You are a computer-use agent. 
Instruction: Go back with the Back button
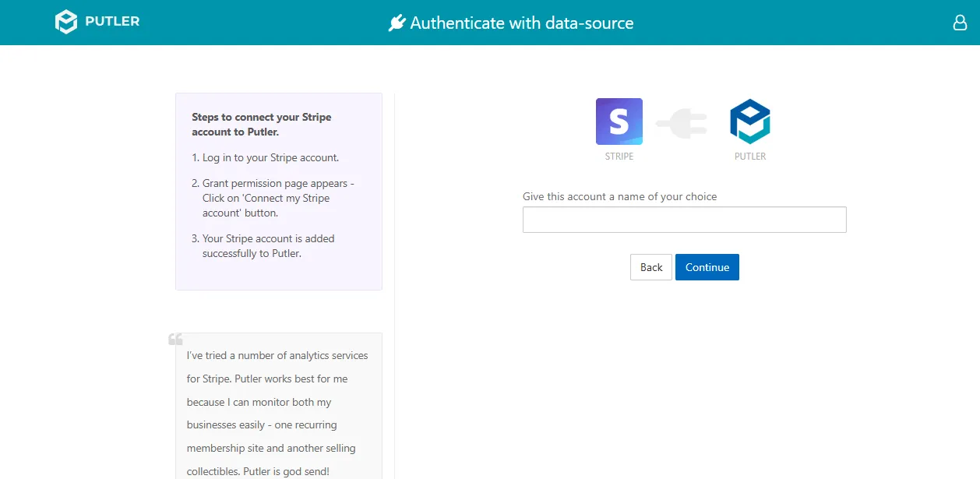coord(651,267)
